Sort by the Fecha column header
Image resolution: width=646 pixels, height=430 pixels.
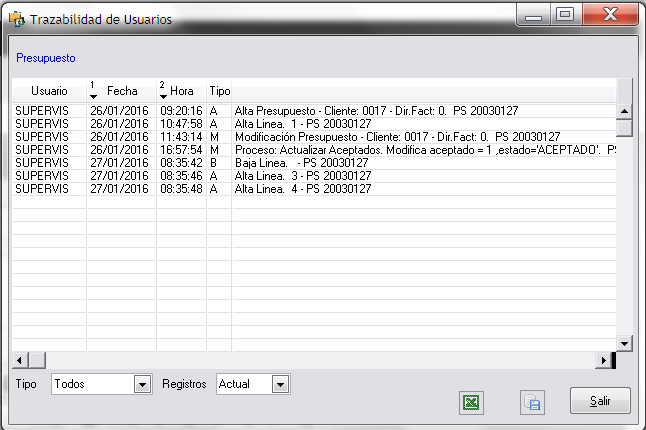point(122,90)
